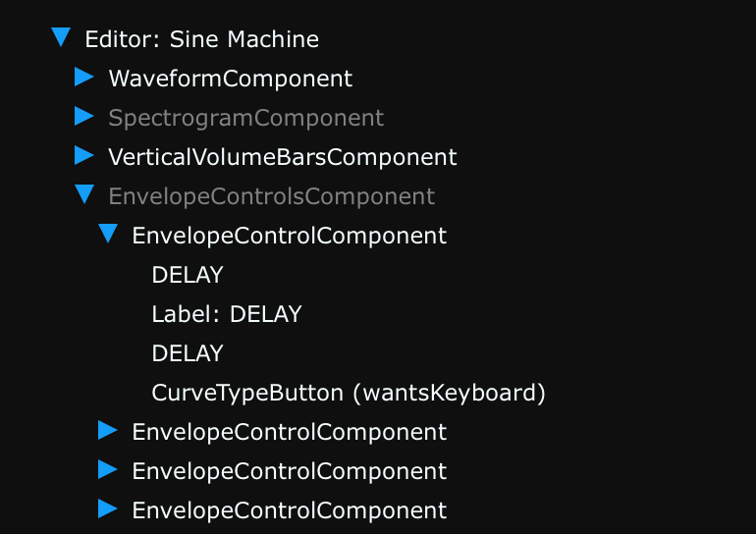This screenshot has height=534, width=756.
Task: Expand the WaveformComponent arrow
Action: (83, 77)
